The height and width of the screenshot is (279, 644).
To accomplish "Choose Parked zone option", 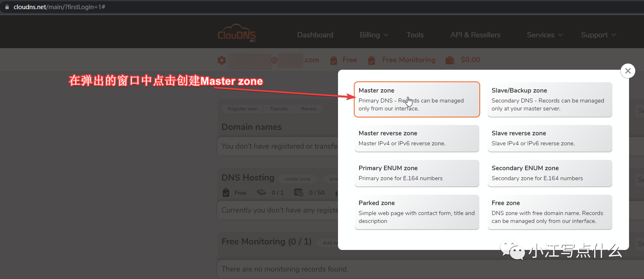I will pos(417,212).
